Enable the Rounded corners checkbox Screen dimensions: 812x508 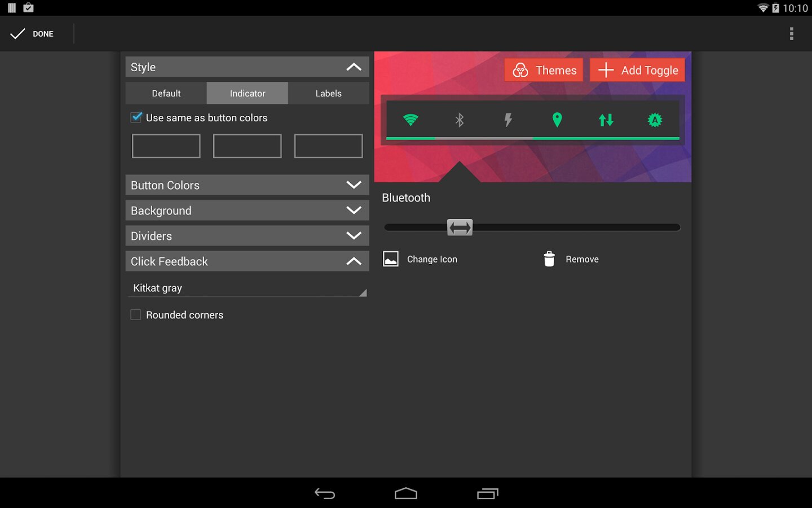pos(136,315)
